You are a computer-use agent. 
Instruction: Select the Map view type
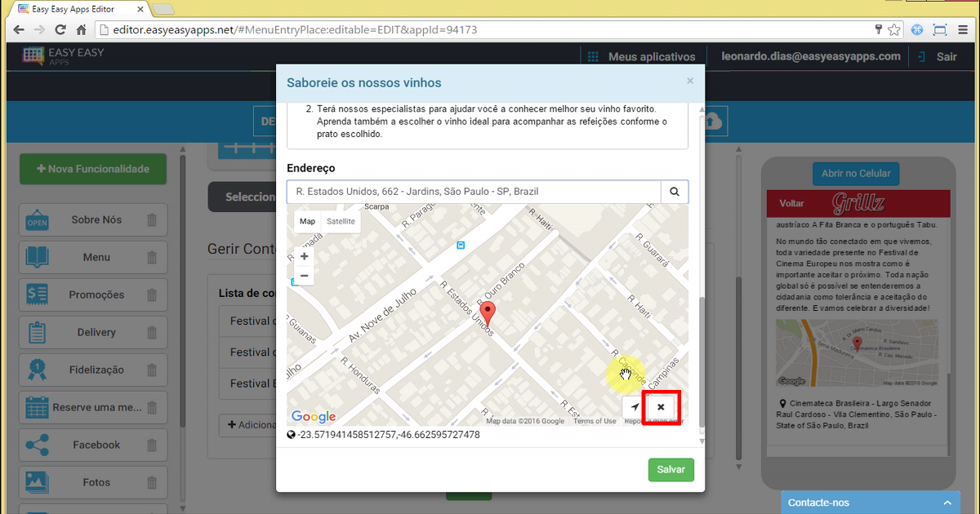pyautogui.click(x=307, y=221)
